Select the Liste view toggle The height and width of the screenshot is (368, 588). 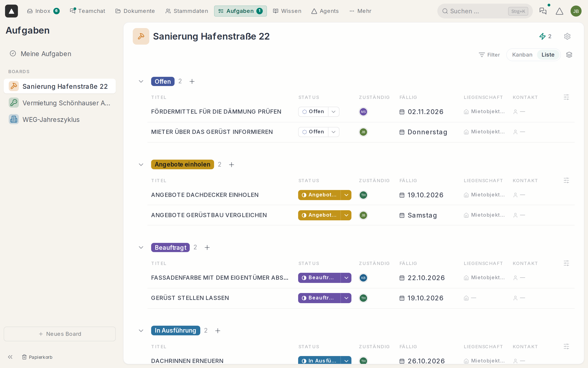point(548,55)
